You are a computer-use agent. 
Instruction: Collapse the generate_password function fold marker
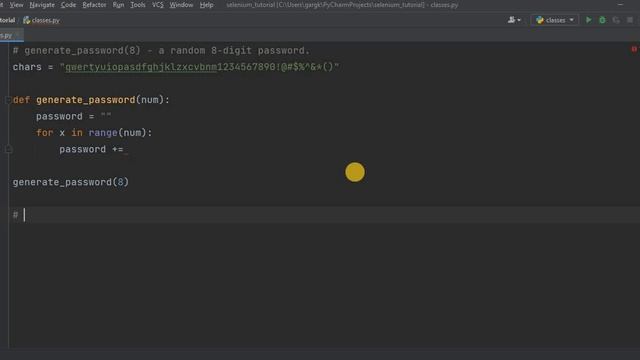coord(8,100)
